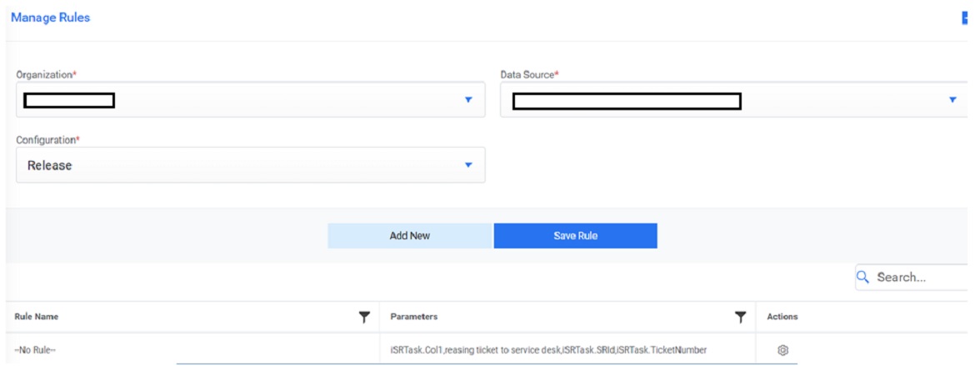Click the Release value in Configuration field

pyautogui.click(x=50, y=165)
